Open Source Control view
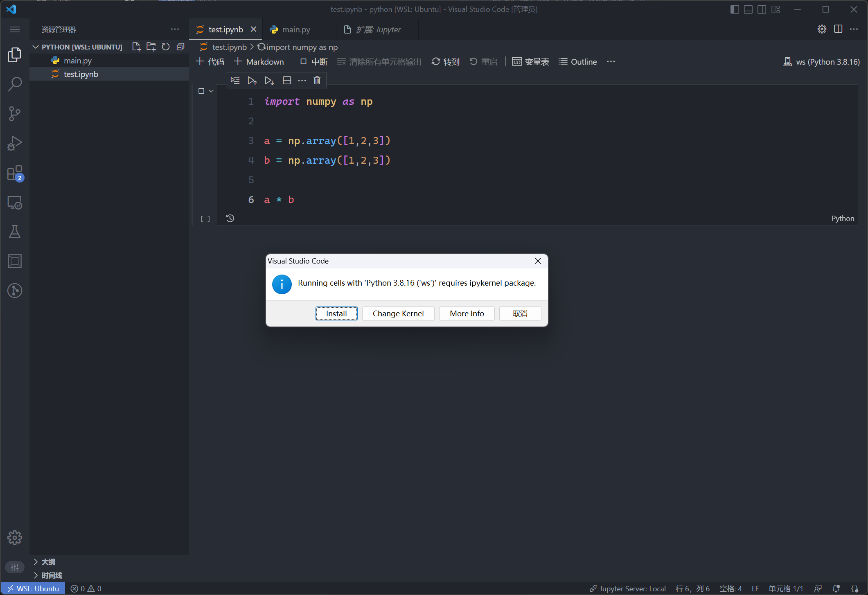Image resolution: width=868 pixels, height=595 pixels. tap(15, 114)
